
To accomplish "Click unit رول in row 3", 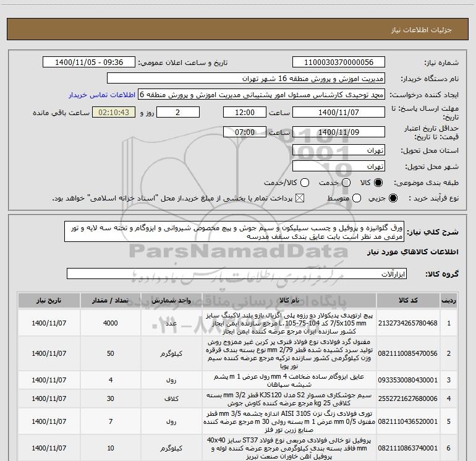I will point(171,380).
